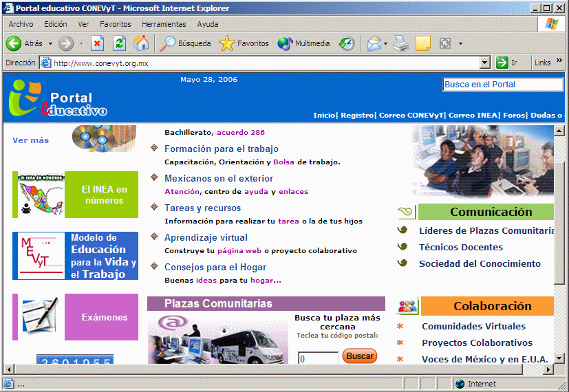The width and height of the screenshot is (569, 392).
Task: Open Mexicanos en el exterior link
Action: (219, 178)
